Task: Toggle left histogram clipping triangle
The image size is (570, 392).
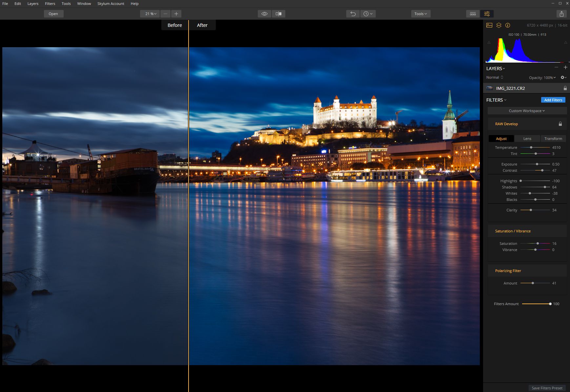Action: tap(489, 43)
